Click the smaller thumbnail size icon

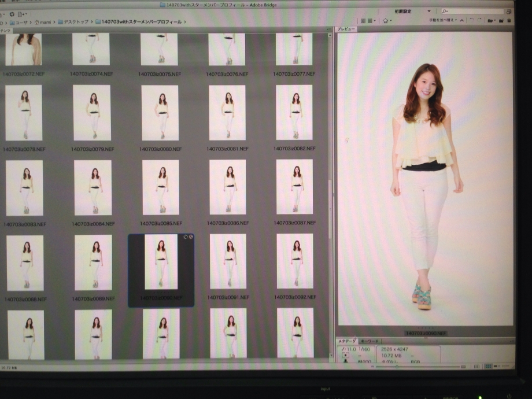372,367
